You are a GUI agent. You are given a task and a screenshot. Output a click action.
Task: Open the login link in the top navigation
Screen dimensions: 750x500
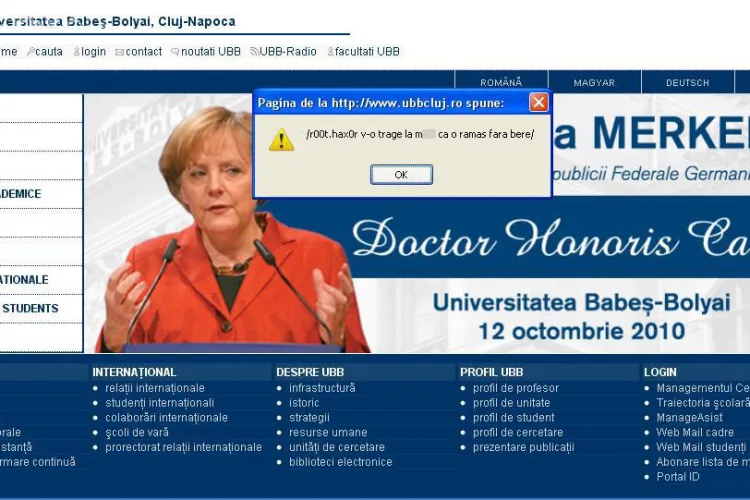coord(93,52)
